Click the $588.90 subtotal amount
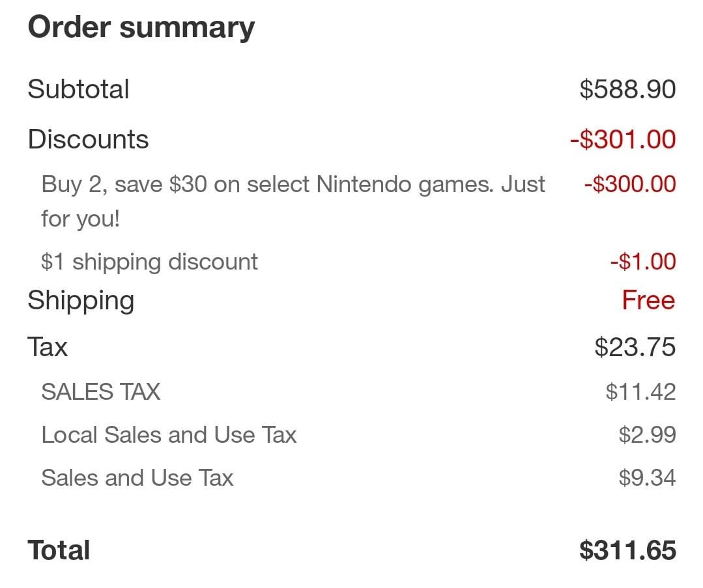703x588 pixels. 627,89
